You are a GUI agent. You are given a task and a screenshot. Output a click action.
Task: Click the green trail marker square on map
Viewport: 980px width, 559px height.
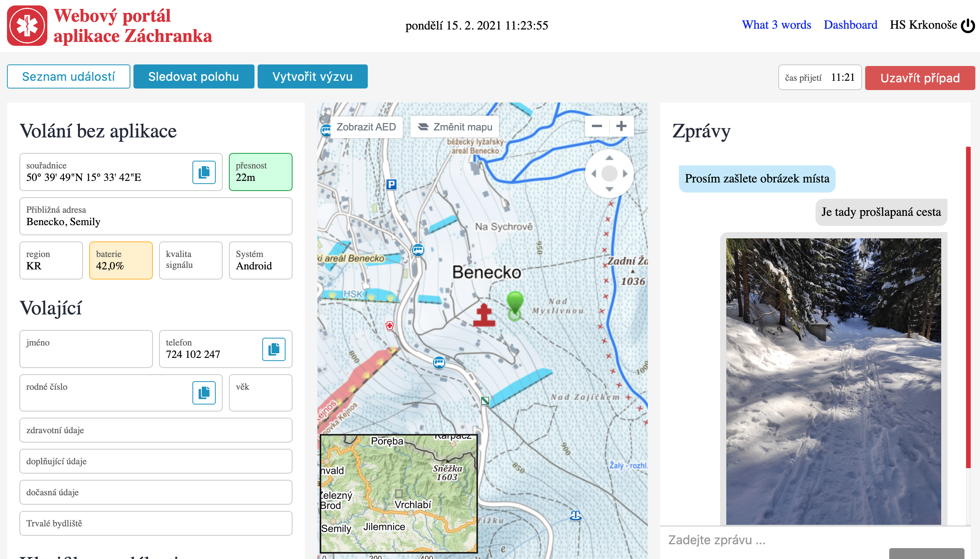[x=485, y=401]
